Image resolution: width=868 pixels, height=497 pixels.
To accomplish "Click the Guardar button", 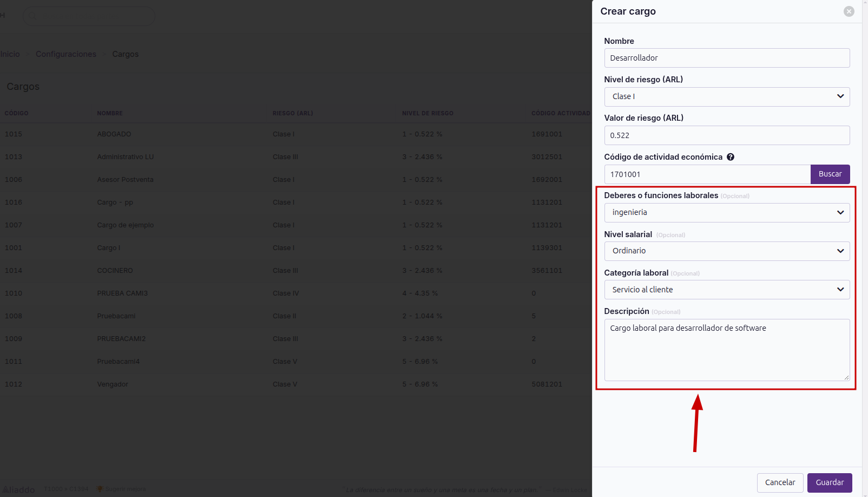I will 830,482.
